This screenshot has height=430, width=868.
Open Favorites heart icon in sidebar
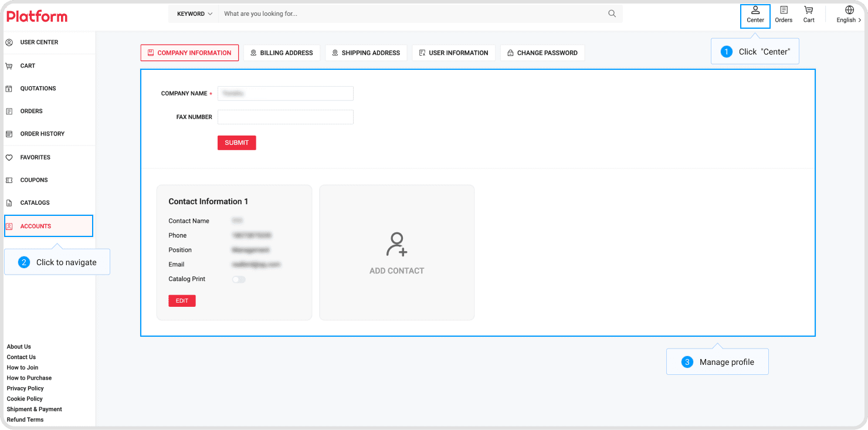(x=9, y=157)
